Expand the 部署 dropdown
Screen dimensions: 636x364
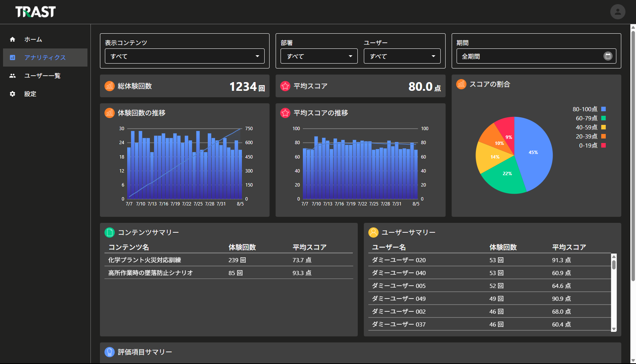(319, 56)
